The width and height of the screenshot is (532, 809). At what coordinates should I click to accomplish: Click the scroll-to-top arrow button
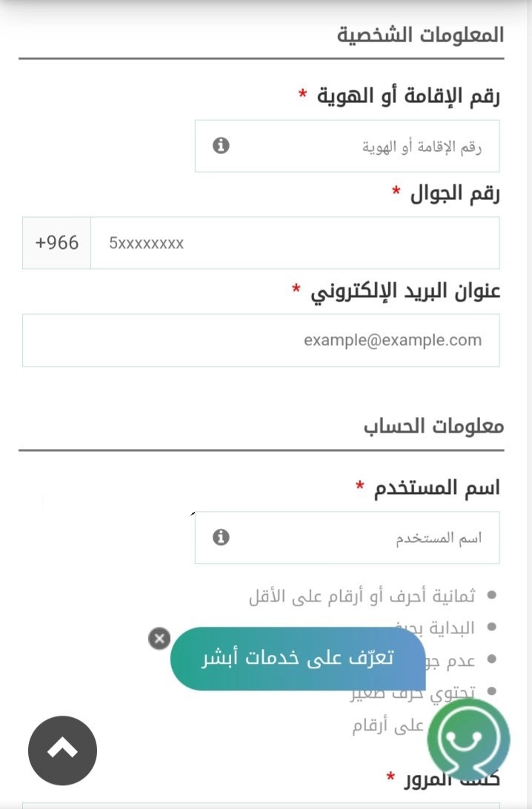(x=62, y=750)
